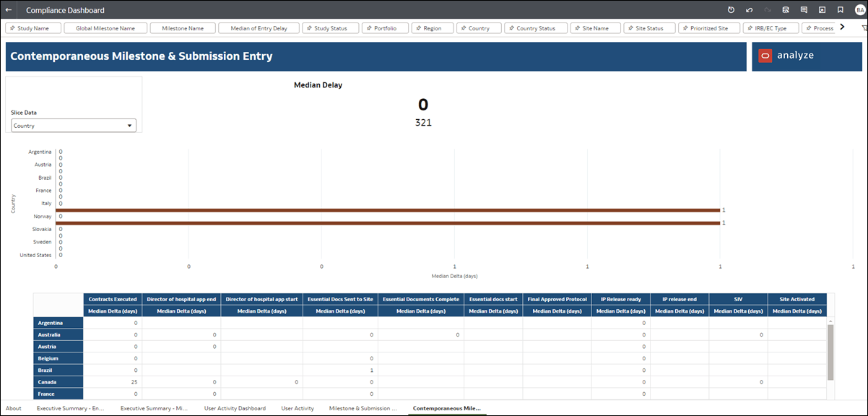Open the Study Name filter
The image size is (868, 416).
click(x=32, y=27)
